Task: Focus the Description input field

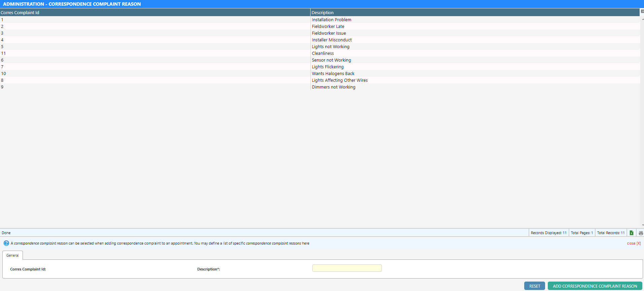Action: pyautogui.click(x=347, y=268)
